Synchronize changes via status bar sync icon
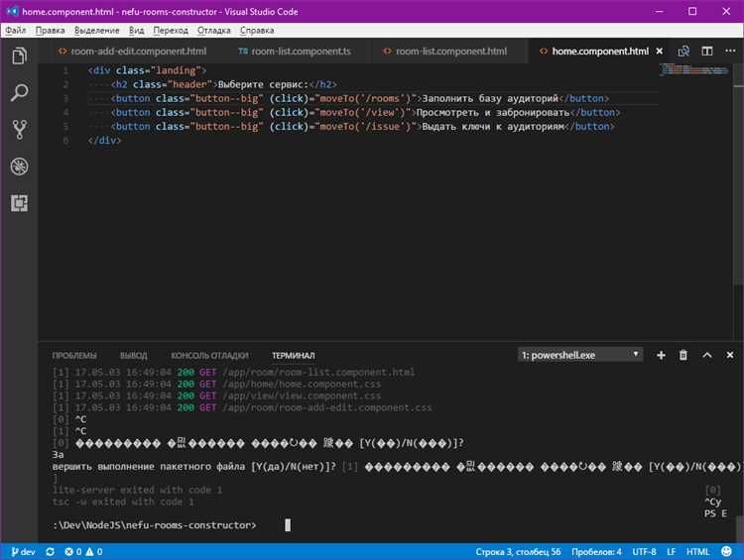 51,552
